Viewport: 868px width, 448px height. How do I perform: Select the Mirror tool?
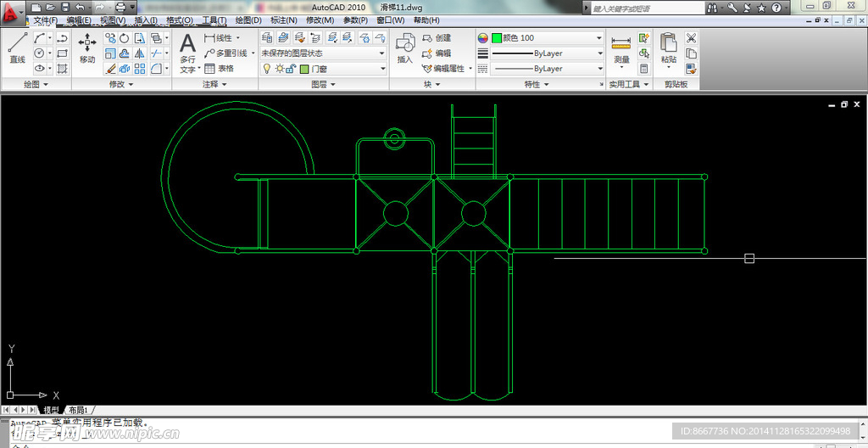[140, 53]
